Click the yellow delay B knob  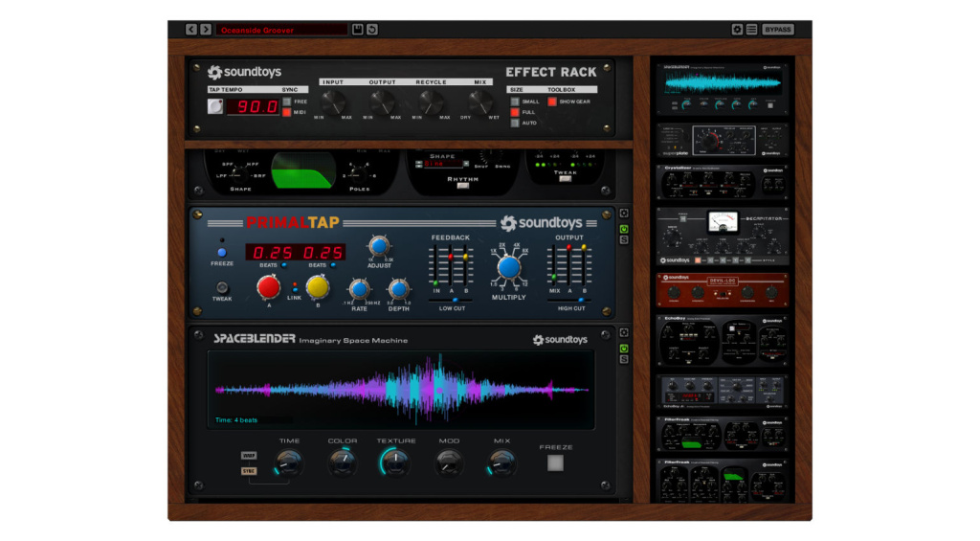click(x=318, y=287)
